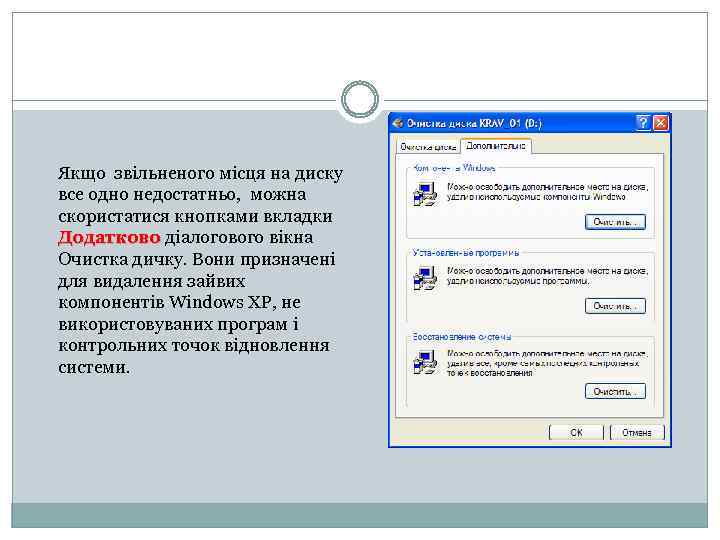Click Очистить under Восстановление системы

pos(615,391)
